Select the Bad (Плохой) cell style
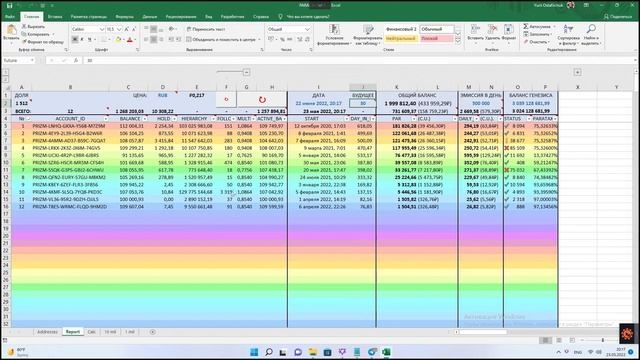Image resolution: width=640 pixels, height=360 pixels. click(436, 38)
